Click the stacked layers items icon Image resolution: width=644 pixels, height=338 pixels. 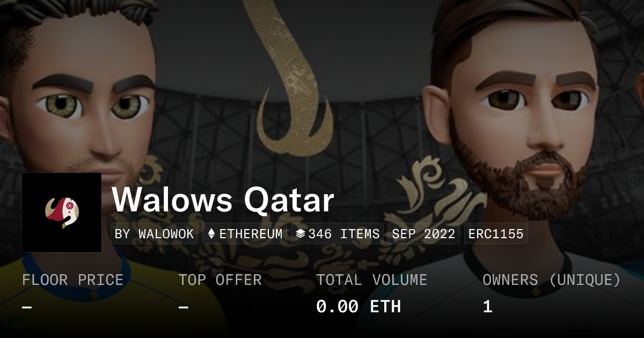301,234
